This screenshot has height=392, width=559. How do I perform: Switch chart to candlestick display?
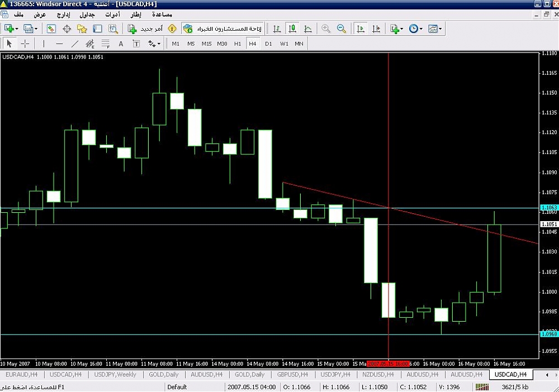pyautogui.click(x=292, y=29)
